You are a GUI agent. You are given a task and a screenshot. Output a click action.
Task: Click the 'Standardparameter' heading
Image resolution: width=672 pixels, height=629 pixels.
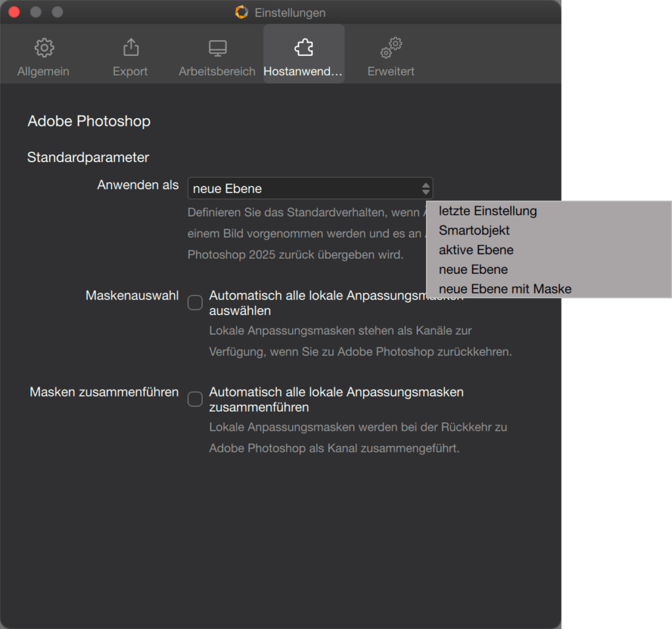pos(89,158)
